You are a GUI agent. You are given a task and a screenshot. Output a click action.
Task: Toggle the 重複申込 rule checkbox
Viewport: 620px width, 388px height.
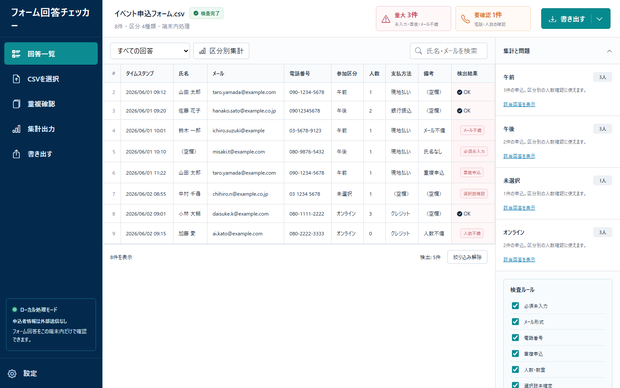pyautogui.click(x=515, y=353)
